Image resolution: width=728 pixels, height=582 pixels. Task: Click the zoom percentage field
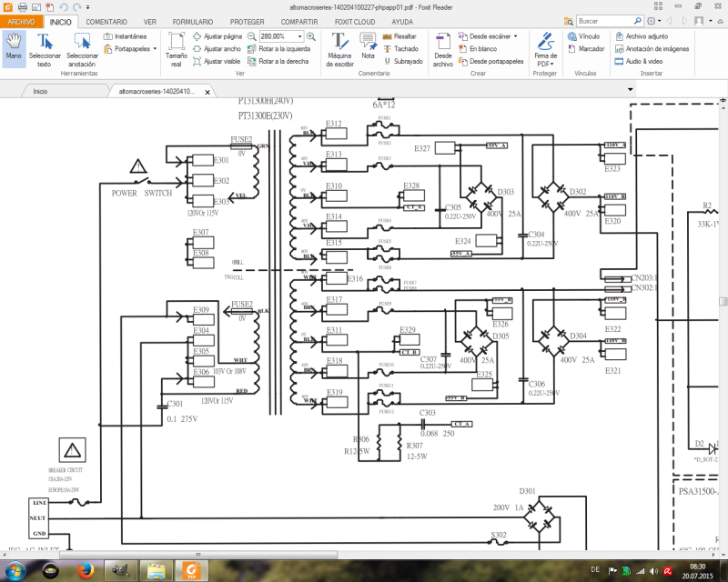click(278, 36)
